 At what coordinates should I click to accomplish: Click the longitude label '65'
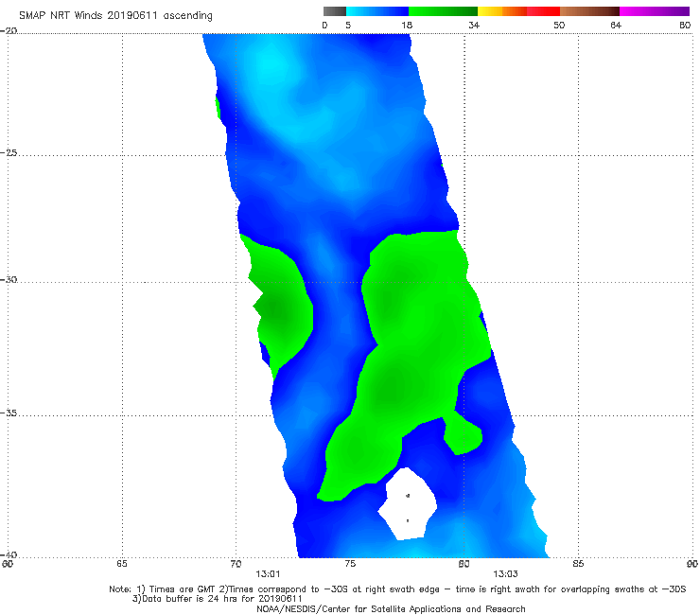[122, 564]
